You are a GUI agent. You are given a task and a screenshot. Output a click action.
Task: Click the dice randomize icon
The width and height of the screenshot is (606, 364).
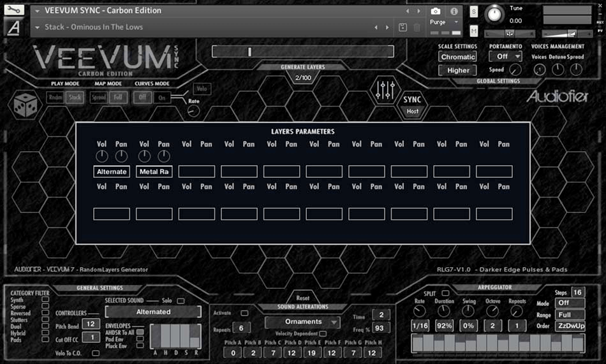pyautogui.click(x=25, y=104)
